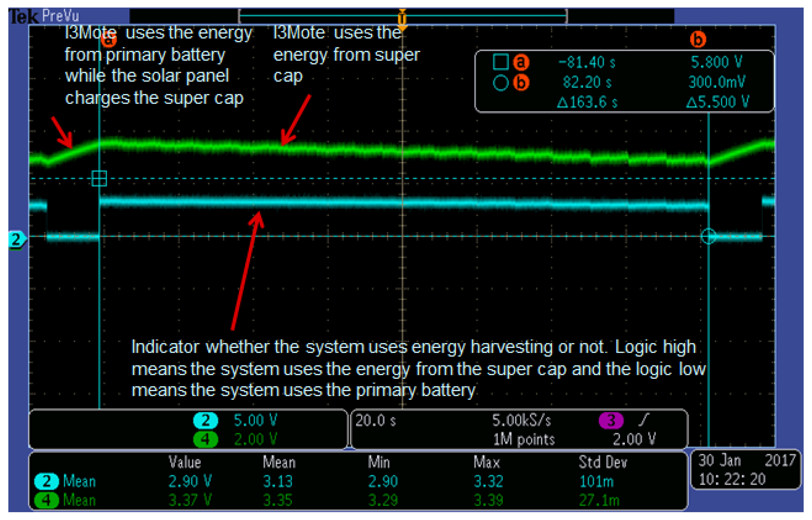The height and width of the screenshot is (520, 812).
Task: Click the Std Dev column header
Action: click(x=603, y=462)
